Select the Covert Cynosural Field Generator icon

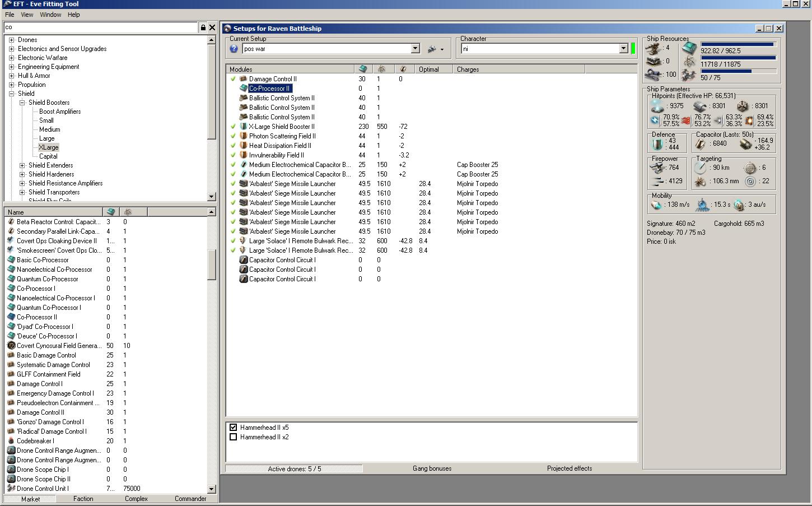point(11,346)
